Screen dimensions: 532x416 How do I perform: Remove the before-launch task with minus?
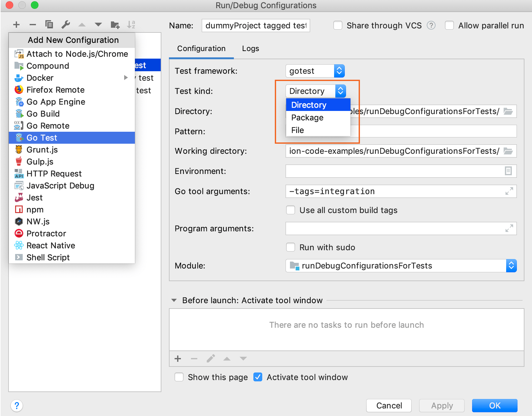click(x=194, y=359)
